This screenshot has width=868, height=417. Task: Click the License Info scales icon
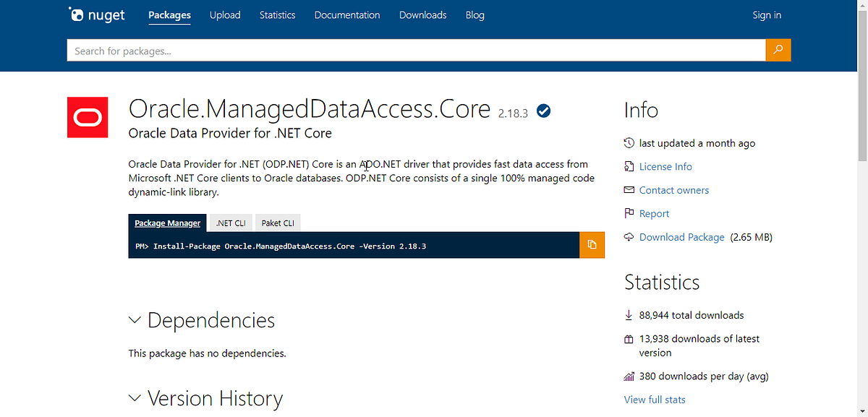pyautogui.click(x=629, y=166)
